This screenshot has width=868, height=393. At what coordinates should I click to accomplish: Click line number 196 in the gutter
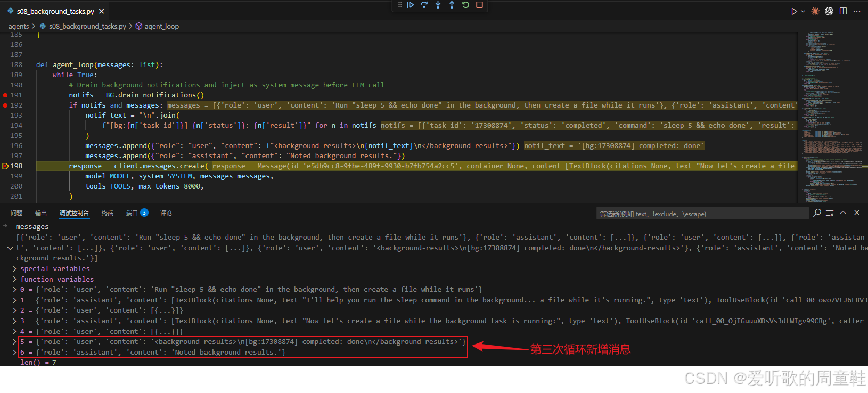pos(17,146)
